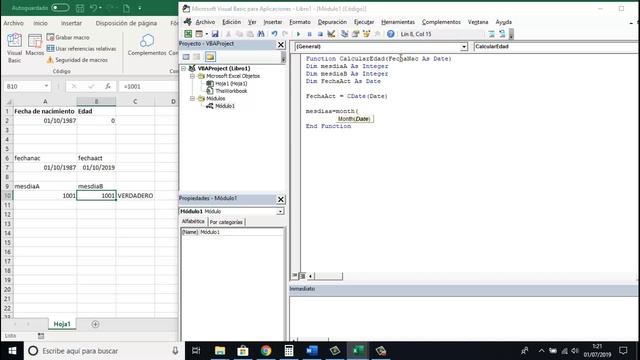Click the Reset stop icon in VBA toolbar
The height and width of the screenshot is (360, 640).
click(x=320, y=34)
